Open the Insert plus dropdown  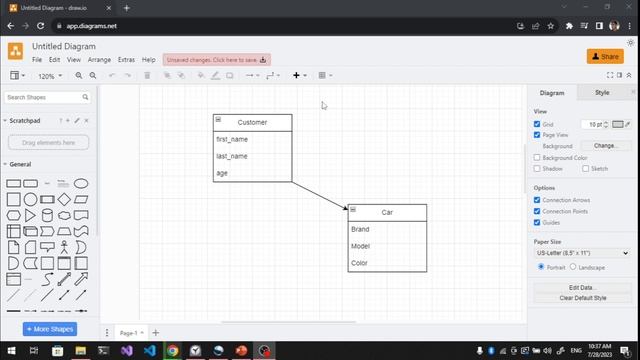coord(300,76)
